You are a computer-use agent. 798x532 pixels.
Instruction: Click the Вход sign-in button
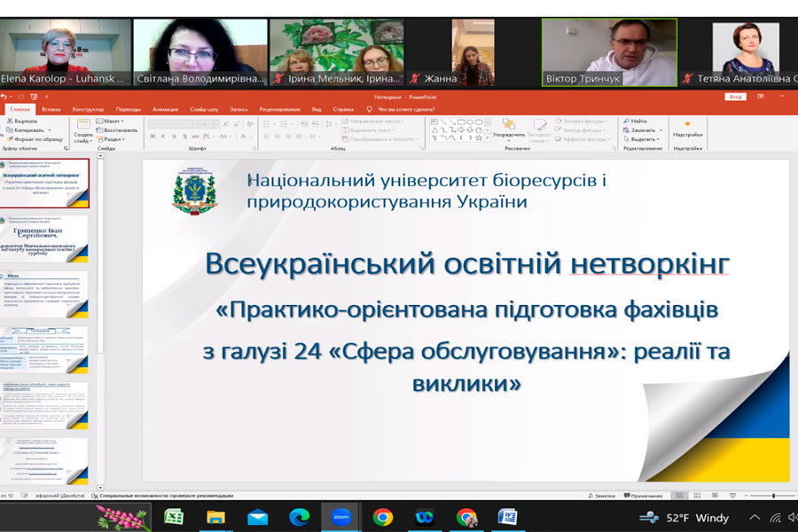(734, 98)
